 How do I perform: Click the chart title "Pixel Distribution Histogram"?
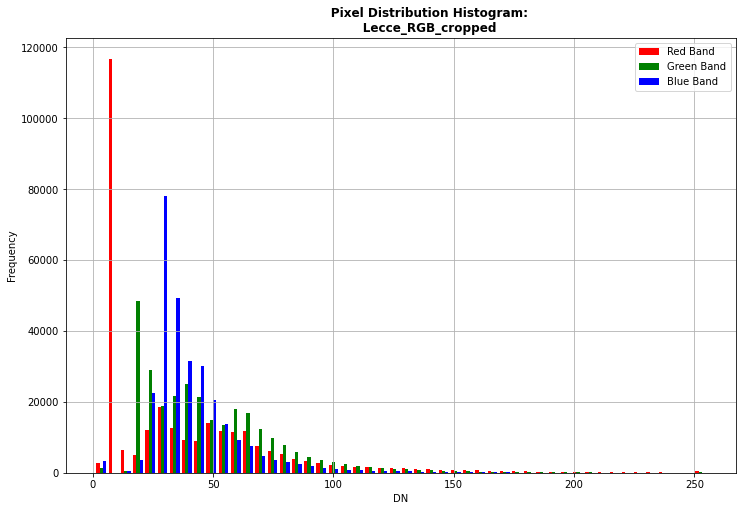pos(429,13)
